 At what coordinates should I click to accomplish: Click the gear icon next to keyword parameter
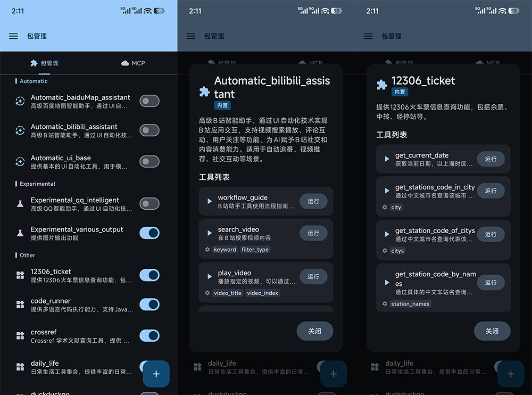click(208, 249)
